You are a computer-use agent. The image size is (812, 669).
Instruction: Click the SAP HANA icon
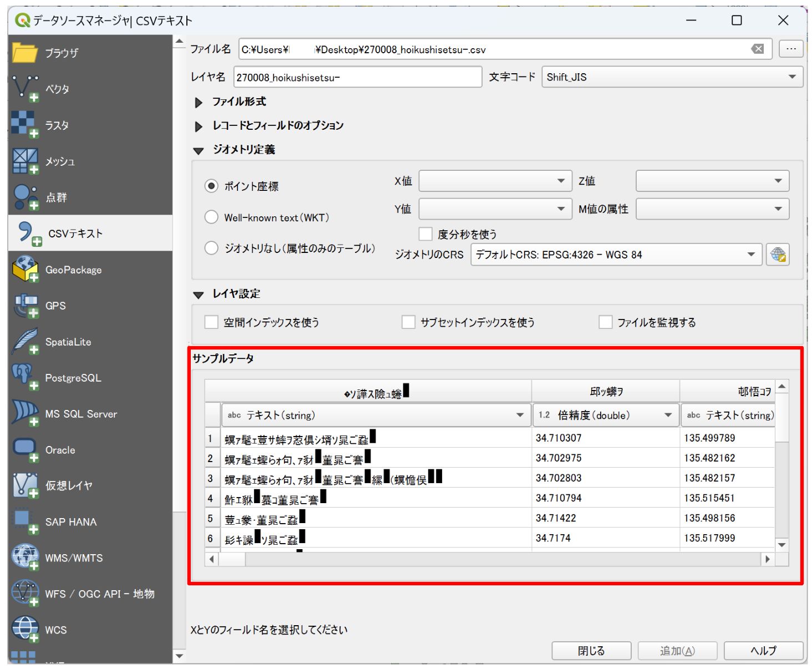click(25, 522)
